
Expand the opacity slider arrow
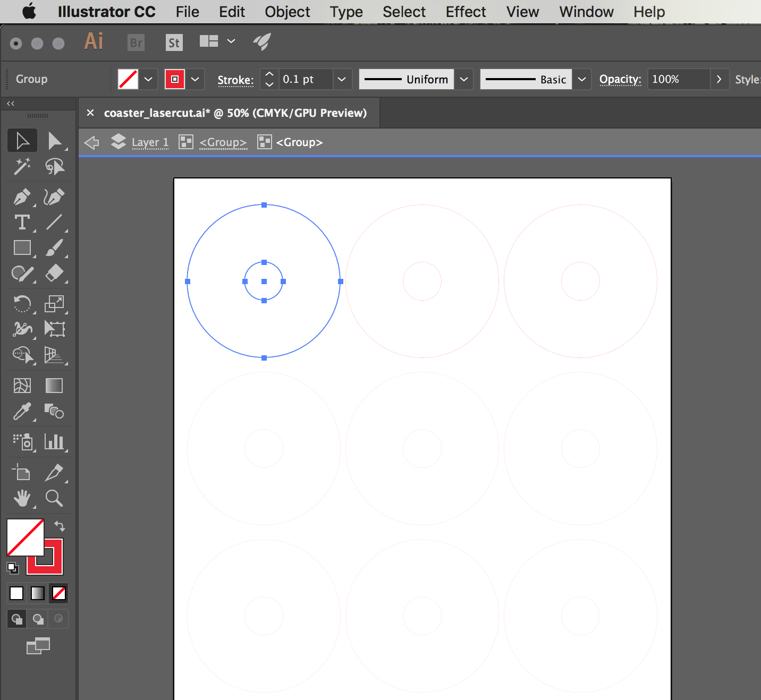click(x=719, y=79)
